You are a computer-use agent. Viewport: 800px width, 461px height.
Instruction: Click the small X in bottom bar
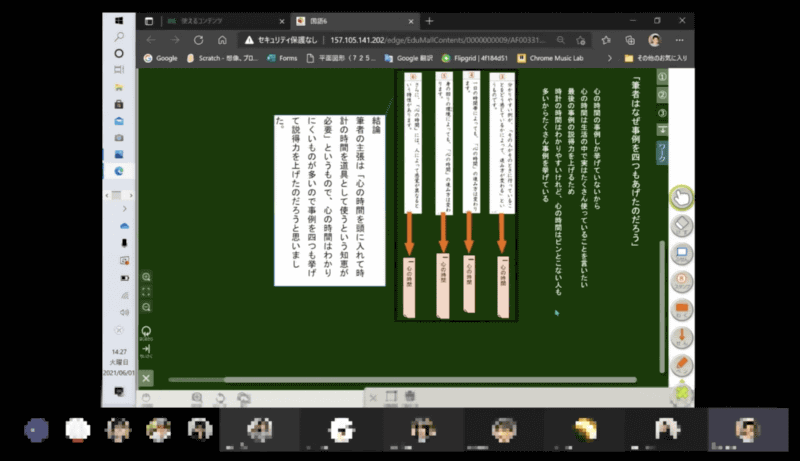[373, 398]
